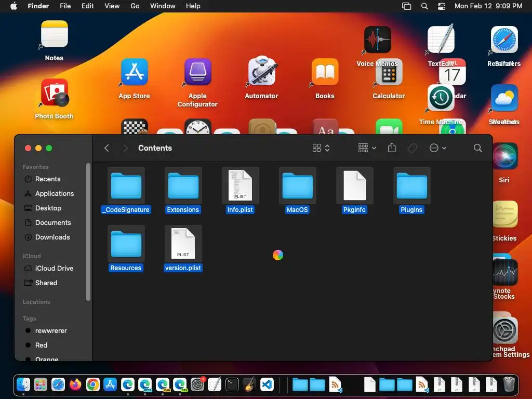Open the icon view switcher in Finder toolbar

[x=321, y=148]
